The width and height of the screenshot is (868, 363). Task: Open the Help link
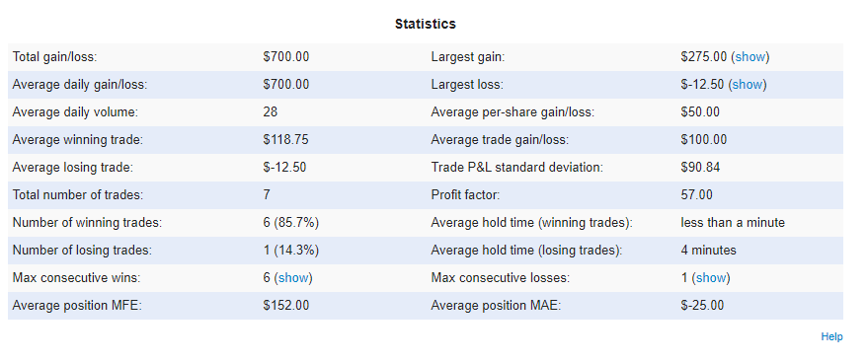click(831, 336)
